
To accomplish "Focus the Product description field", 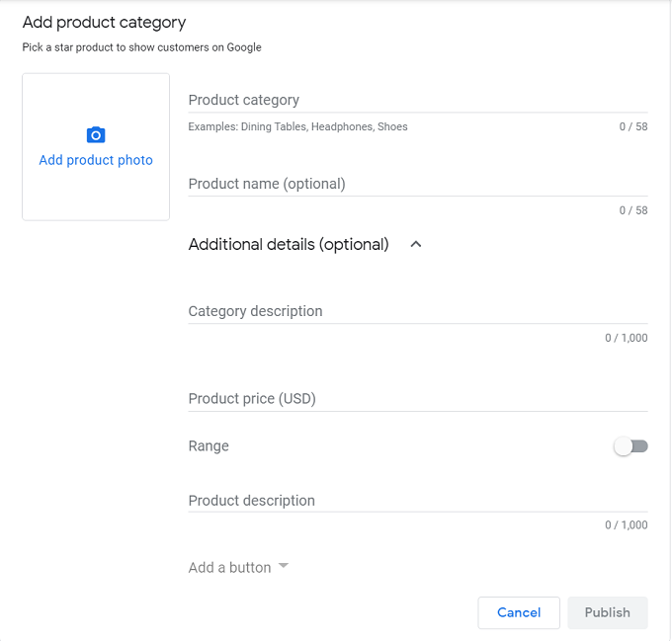I will 418,501.
